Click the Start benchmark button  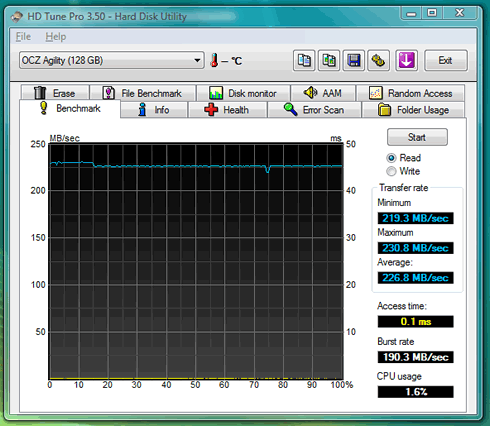click(417, 137)
